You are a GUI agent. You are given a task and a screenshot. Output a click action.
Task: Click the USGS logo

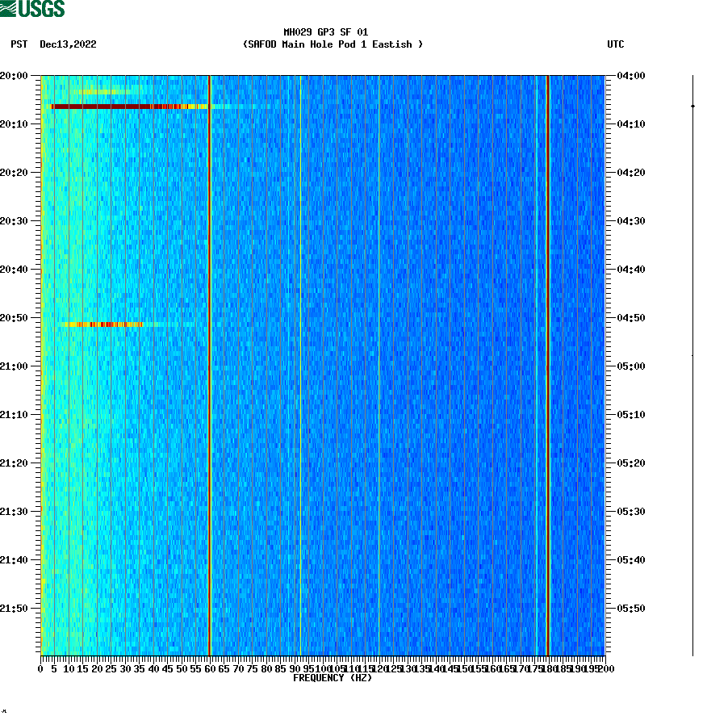[32, 8]
